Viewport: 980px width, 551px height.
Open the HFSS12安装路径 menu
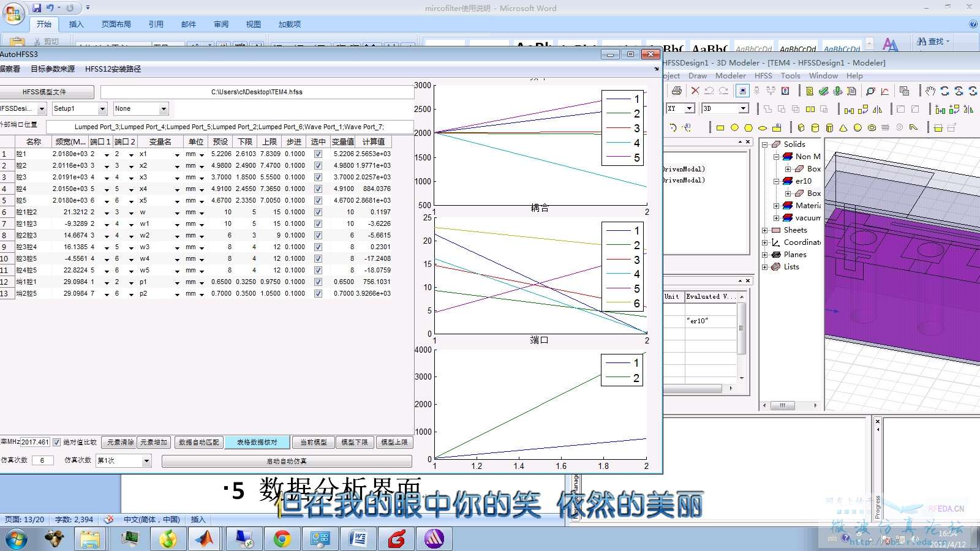click(113, 69)
